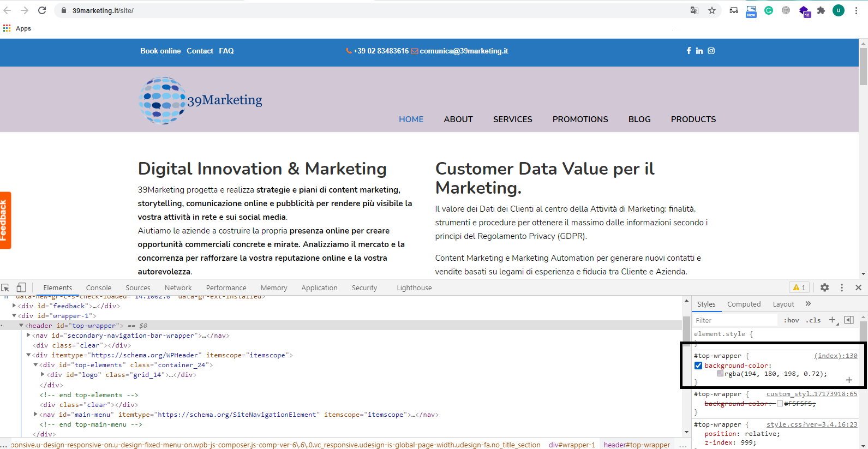The height and width of the screenshot is (449, 868).
Task: Click the browser reload icon
Action: (42, 10)
